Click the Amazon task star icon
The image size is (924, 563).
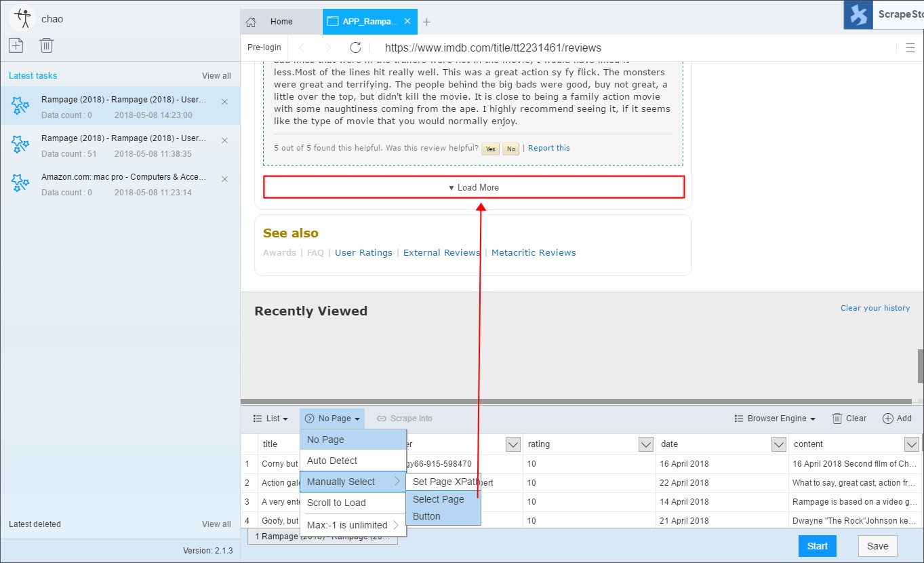pos(21,183)
